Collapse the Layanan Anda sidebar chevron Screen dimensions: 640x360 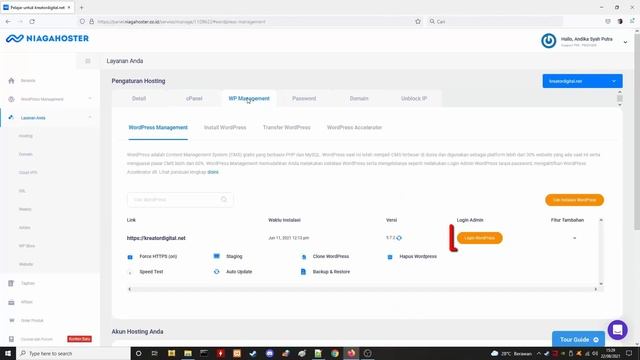coord(90,118)
